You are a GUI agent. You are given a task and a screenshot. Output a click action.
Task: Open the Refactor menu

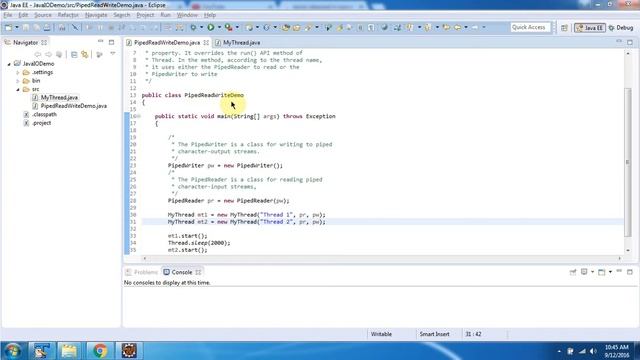point(68,15)
